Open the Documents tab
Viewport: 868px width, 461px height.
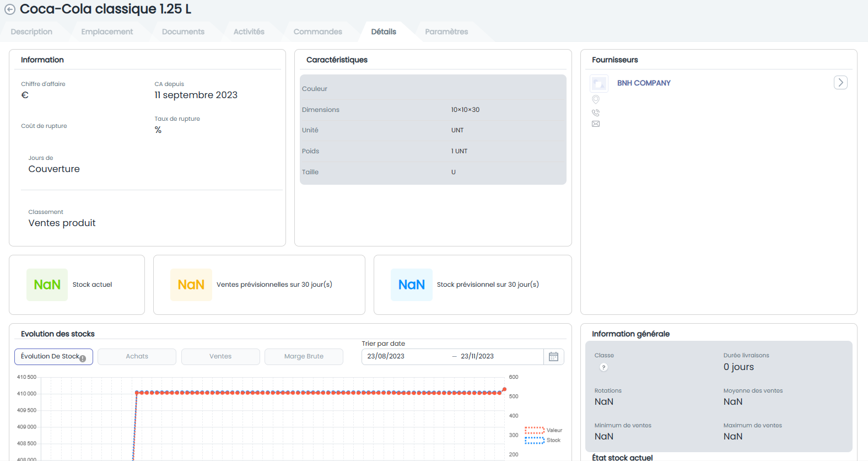[183, 32]
